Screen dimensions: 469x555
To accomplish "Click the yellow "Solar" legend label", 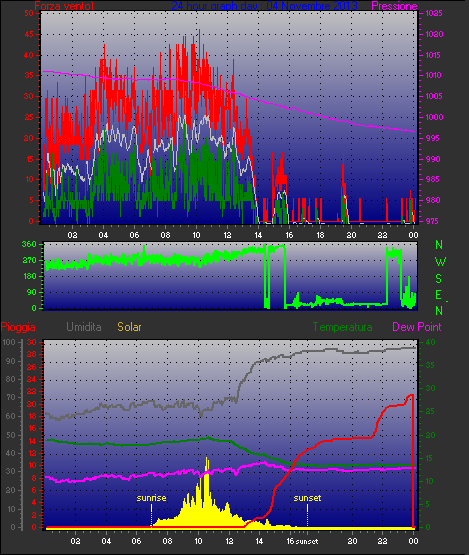I will 129,327.
